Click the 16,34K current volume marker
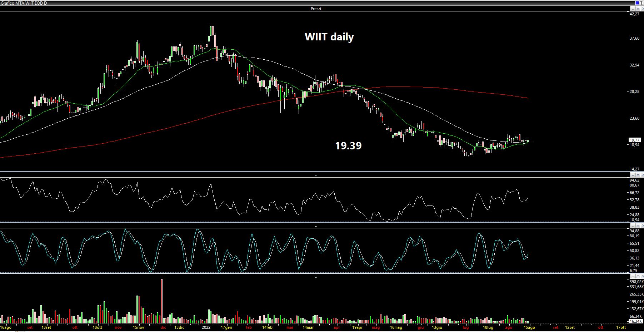The width and height of the screenshot is (644, 332). tap(635, 321)
